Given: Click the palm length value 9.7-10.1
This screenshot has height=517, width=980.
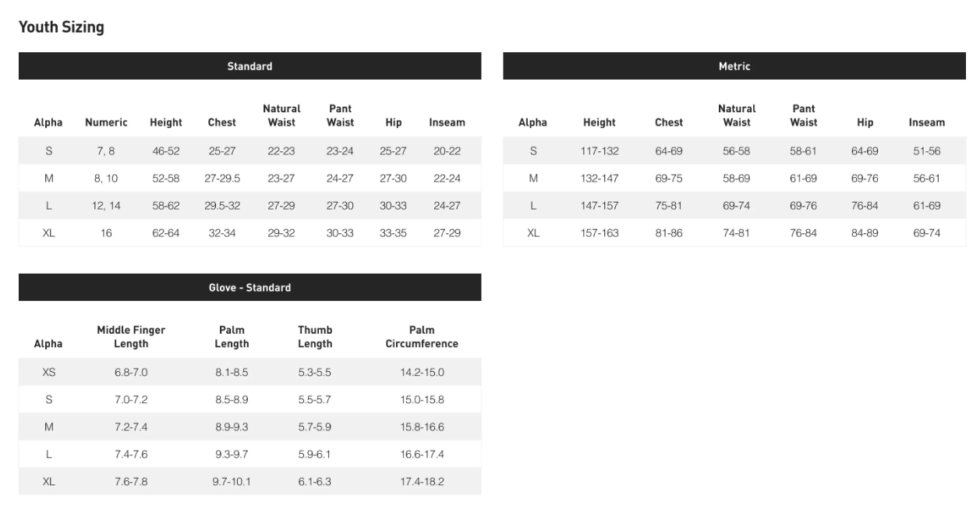Looking at the screenshot, I should point(232,482).
